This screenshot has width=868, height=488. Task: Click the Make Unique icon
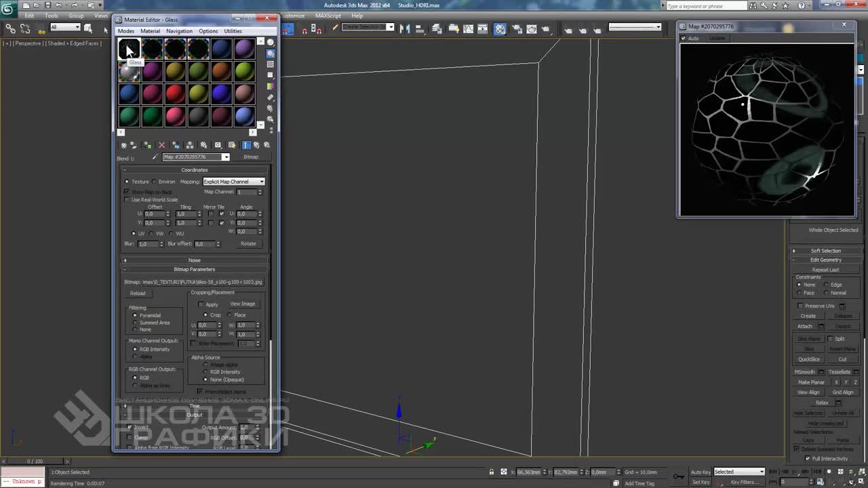click(189, 145)
